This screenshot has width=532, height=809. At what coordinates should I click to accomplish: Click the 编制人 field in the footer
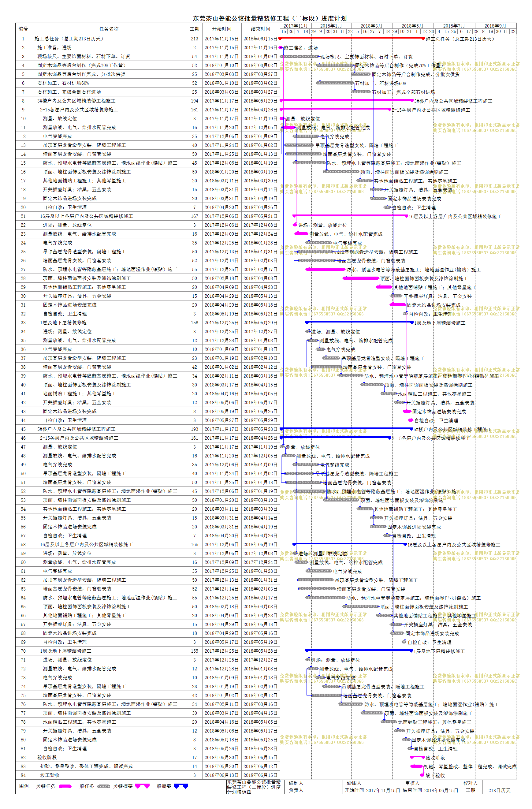(296, 783)
